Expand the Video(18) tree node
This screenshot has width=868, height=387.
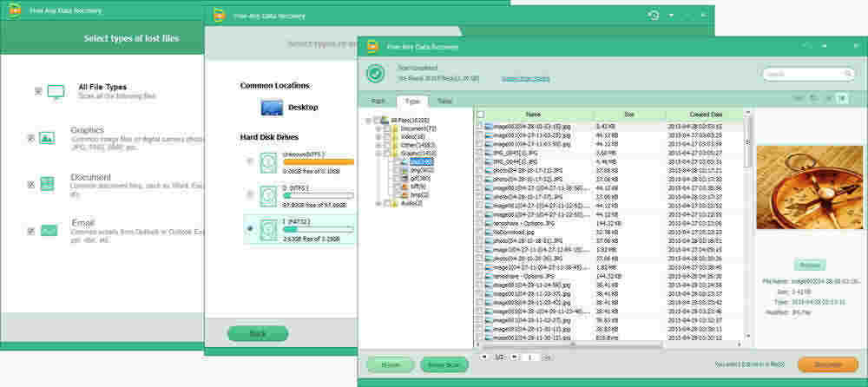(378, 137)
